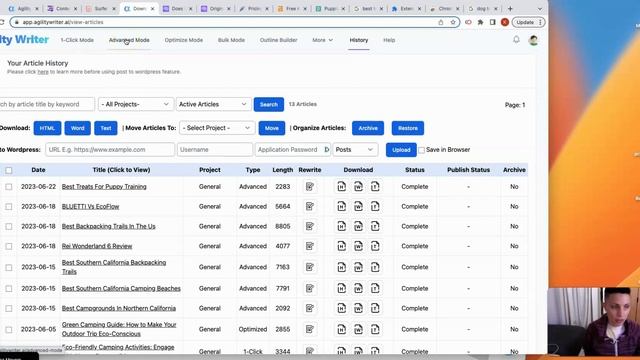Rewrite Best Campgrounds In Northern California
The height and width of the screenshot is (360, 640).
pyautogui.click(x=310, y=308)
